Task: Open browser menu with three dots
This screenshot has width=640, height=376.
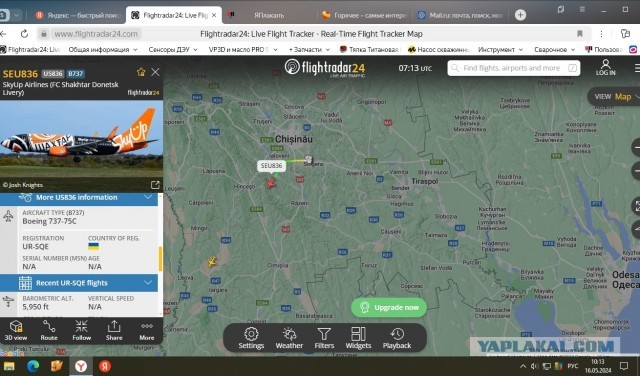Action: point(601,34)
